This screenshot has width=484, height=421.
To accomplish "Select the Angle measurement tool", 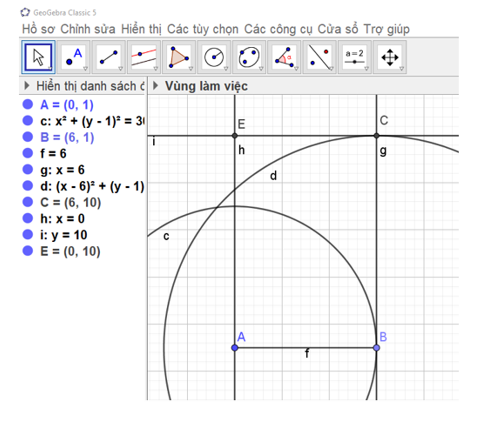I will tap(284, 57).
